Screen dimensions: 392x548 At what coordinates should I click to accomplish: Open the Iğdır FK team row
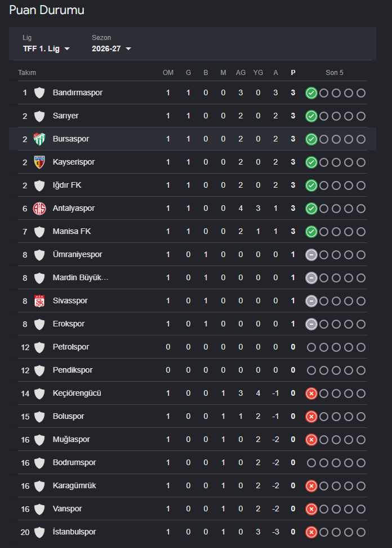click(192, 185)
